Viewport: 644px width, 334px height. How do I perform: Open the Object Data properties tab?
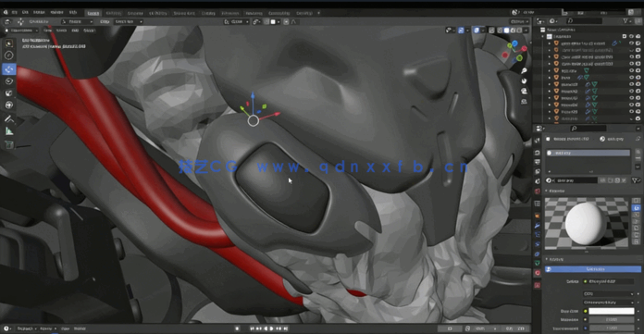(538, 264)
